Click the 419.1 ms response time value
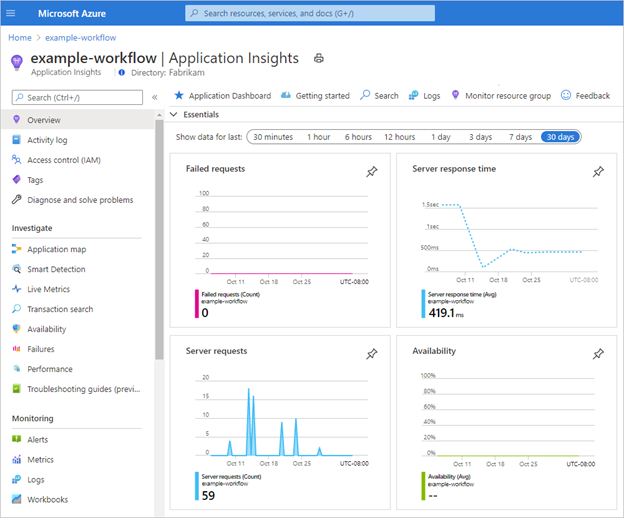Viewport: 624px width, 518px height. click(446, 313)
